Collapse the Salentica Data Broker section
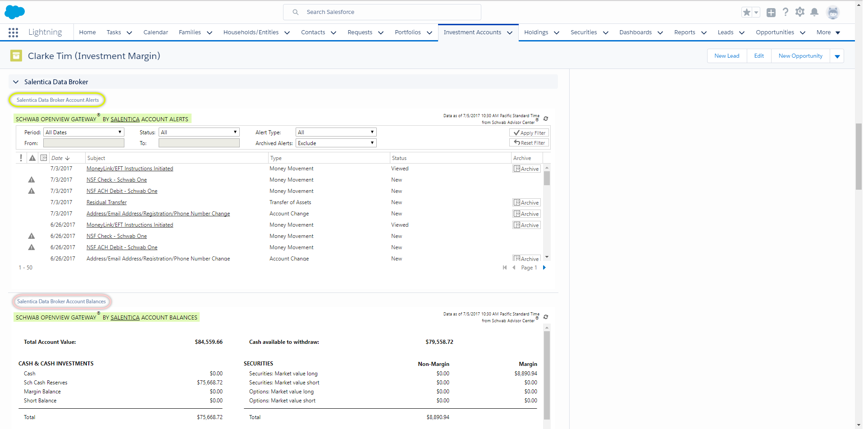Viewport: 868px width, 429px height. pyautogui.click(x=16, y=82)
